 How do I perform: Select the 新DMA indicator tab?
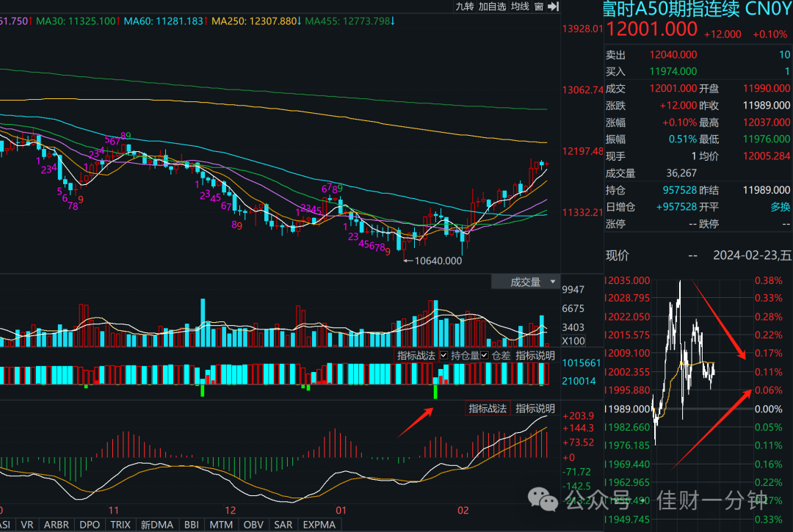pos(157,525)
